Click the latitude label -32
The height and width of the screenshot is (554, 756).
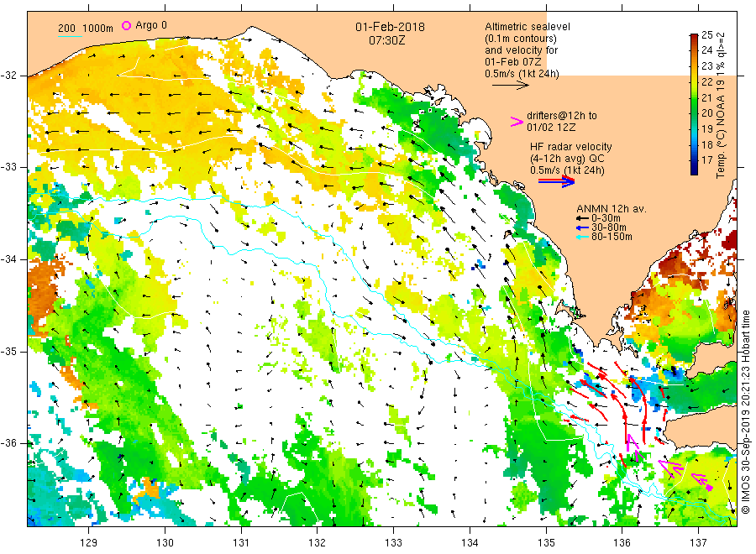9,76
